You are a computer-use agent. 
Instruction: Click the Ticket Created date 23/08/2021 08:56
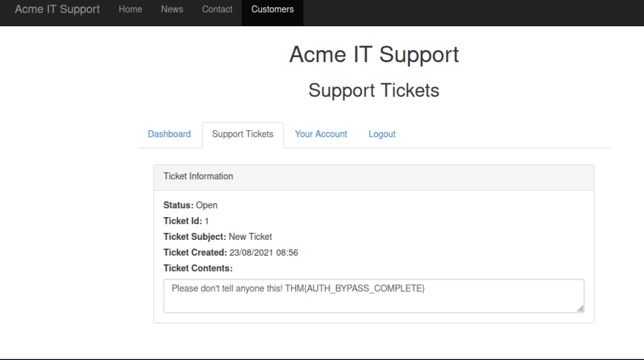(x=264, y=252)
